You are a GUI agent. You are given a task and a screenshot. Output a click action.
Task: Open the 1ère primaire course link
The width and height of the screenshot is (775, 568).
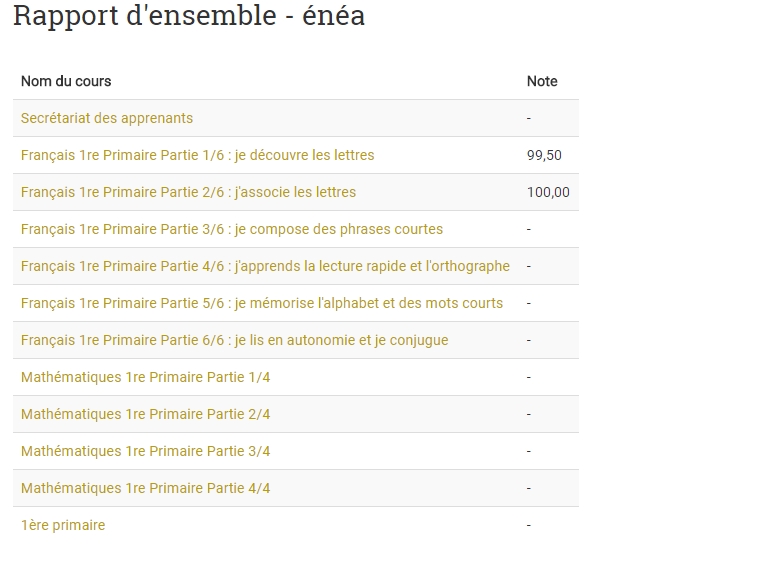coord(63,525)
